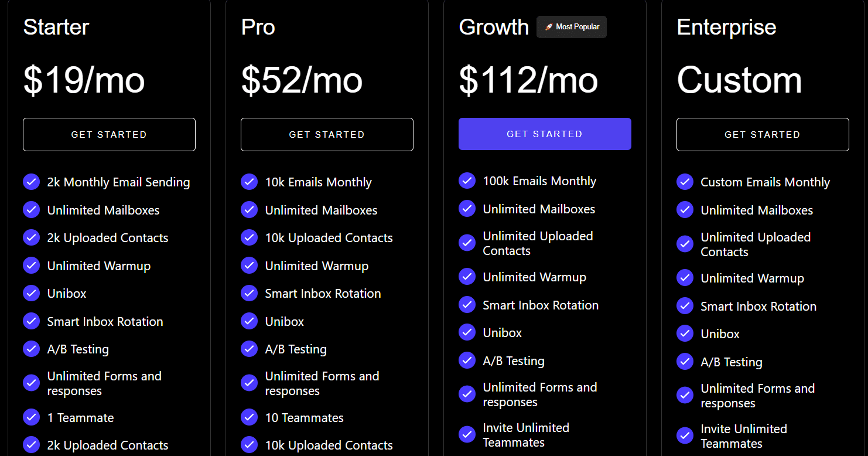Click the A/B Testing checkmark icon in Starter
868x456 pixels.
pos(31,349)
